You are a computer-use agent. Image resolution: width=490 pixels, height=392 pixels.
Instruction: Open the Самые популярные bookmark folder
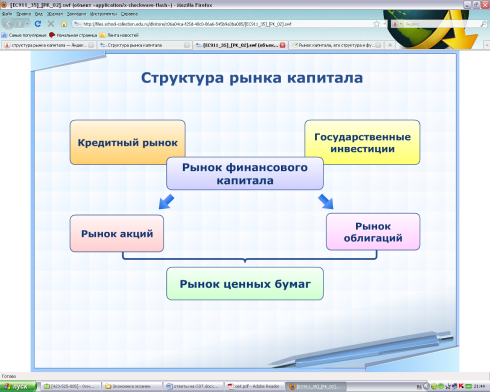[24, 35]
